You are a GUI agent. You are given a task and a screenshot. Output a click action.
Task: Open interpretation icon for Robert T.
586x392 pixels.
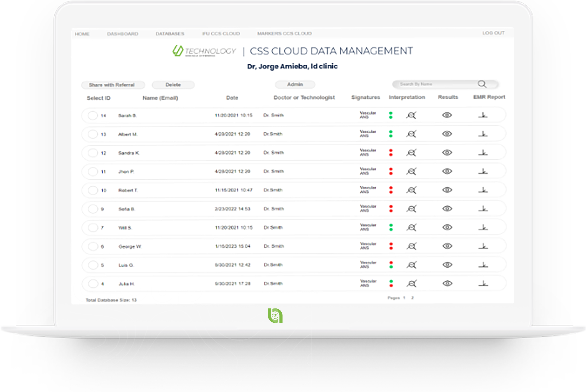tap(411, 190)
